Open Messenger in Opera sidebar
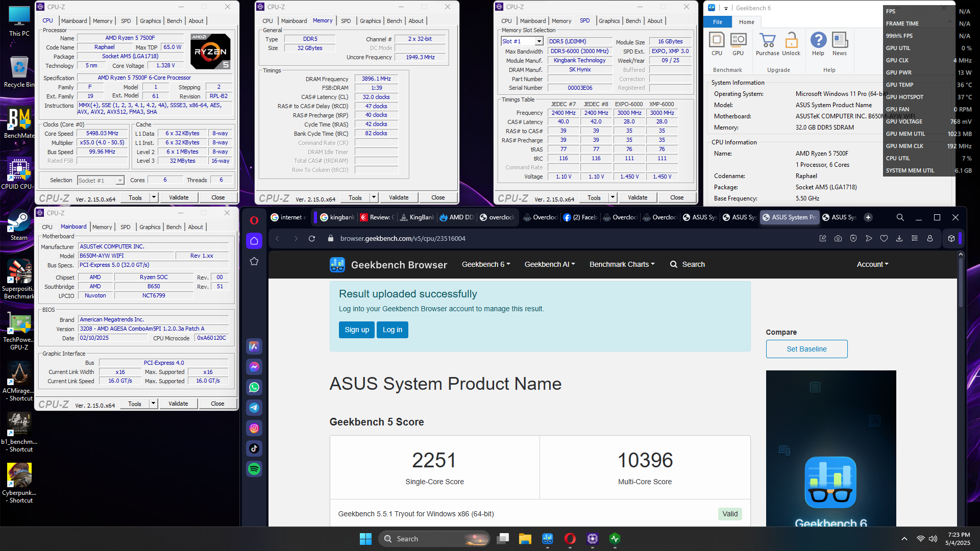Image resolution: width=980 pixels, height=551 pixels. (254, 367)
